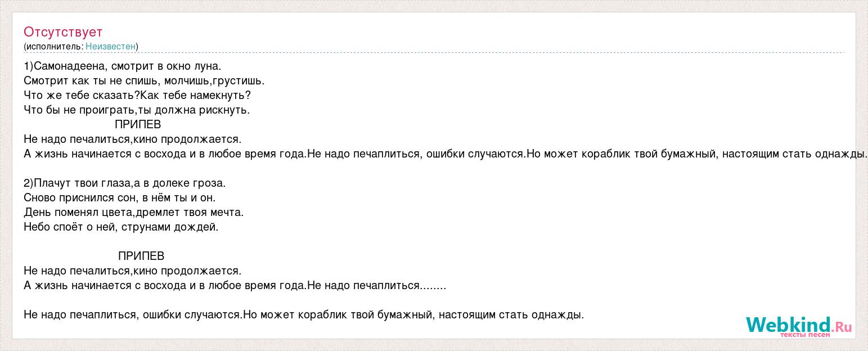This screenshot has width=868, height=351.
Task: Click the исполнитель label text
Action: coord(55,47)
